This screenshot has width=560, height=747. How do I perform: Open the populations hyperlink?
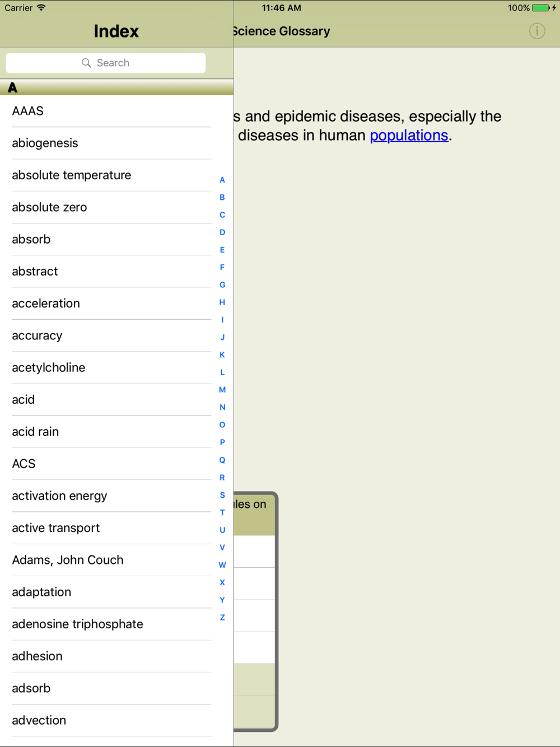[x=409, y=136]
